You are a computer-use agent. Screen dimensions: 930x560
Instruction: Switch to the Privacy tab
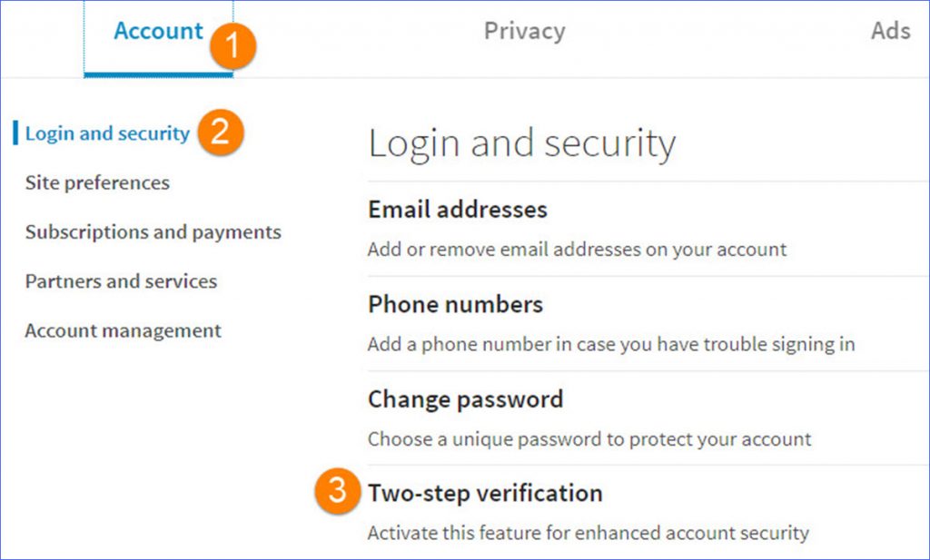click(x=525, y=30)
